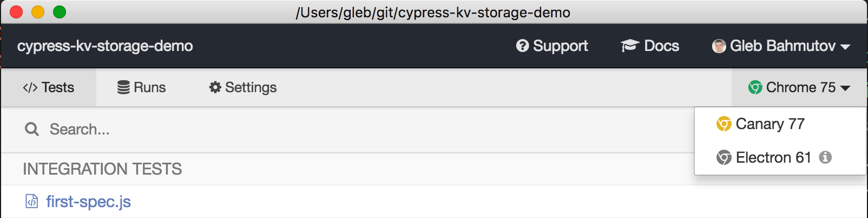The image size is (868, 218).
Task: Click the first-spec.js file icon
Action: [x=32, y=202]
